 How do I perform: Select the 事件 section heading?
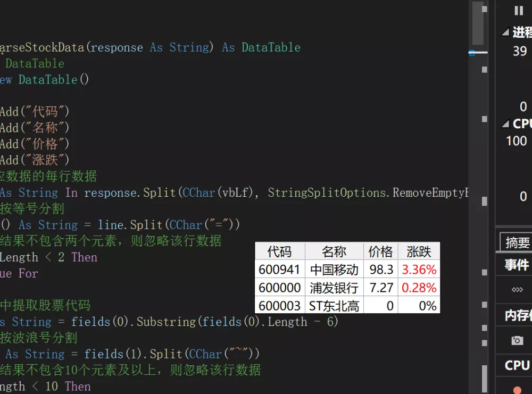point(517,264)
